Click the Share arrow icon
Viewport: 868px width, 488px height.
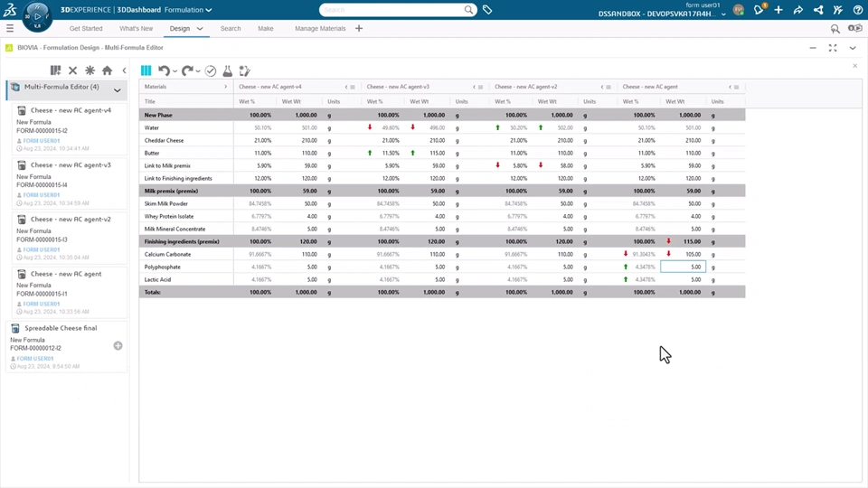[798, 10]
